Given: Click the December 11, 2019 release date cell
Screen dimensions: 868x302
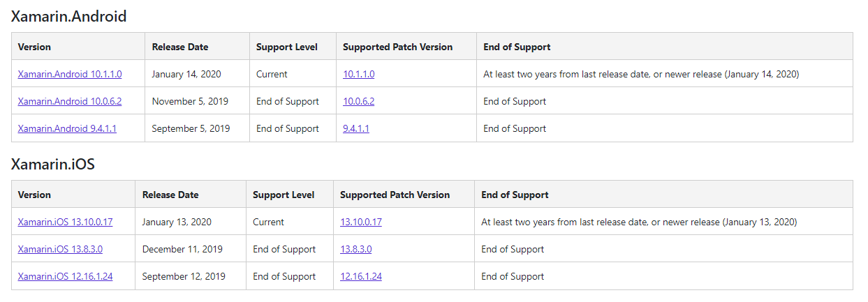Looking at the screenshot, I should (x=182, y=249).
